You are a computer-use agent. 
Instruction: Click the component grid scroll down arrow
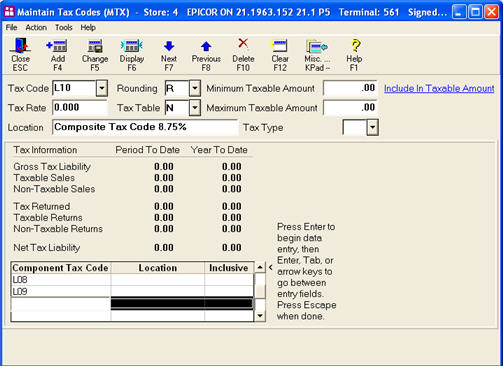tap(260, 315)
